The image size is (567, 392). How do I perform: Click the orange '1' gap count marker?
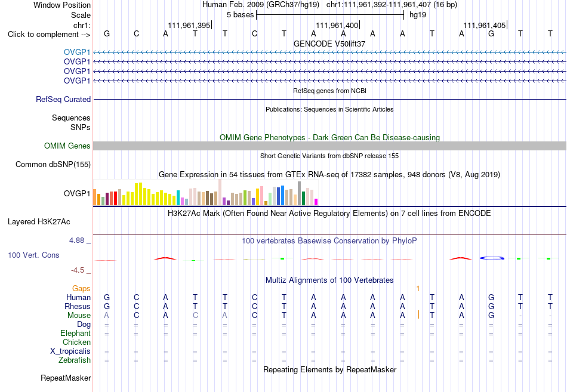[418, 289]
